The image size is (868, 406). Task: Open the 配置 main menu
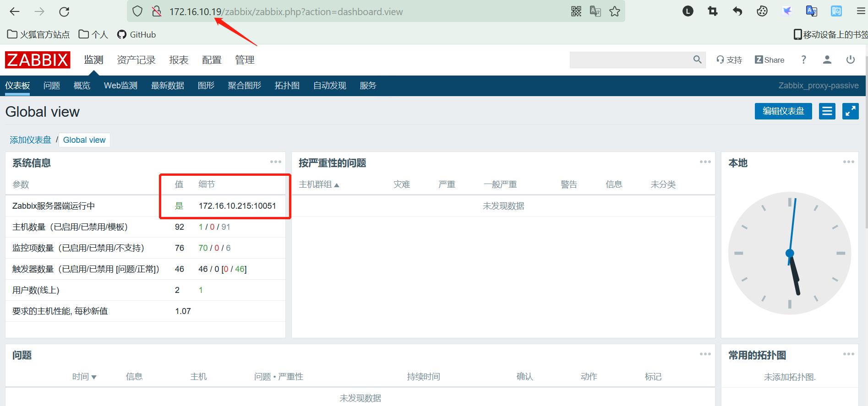click(212, 60)
